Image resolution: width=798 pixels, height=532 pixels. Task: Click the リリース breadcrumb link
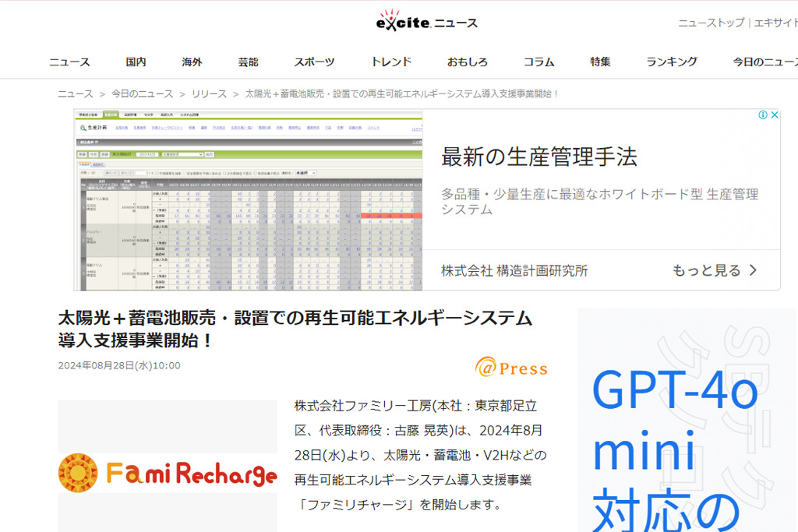pyautogui.click(x=209, y=94)
